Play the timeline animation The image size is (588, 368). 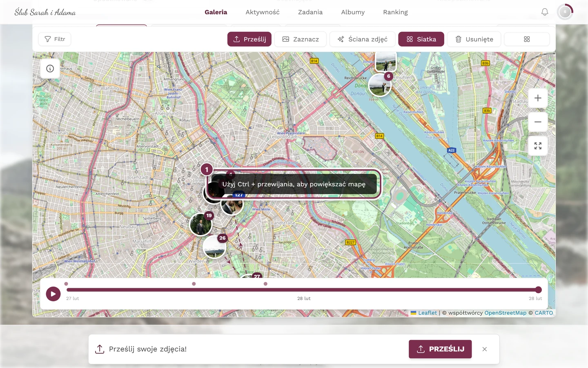(53, 294)
